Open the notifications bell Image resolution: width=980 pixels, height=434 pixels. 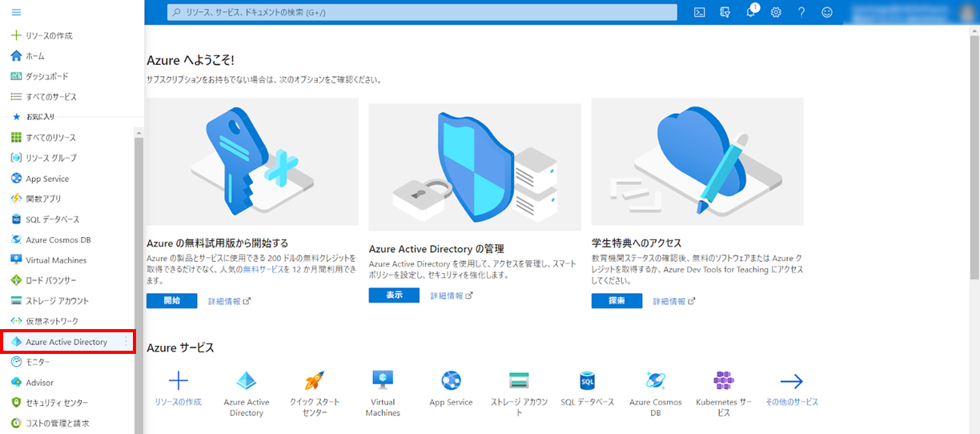coord(751,12)
